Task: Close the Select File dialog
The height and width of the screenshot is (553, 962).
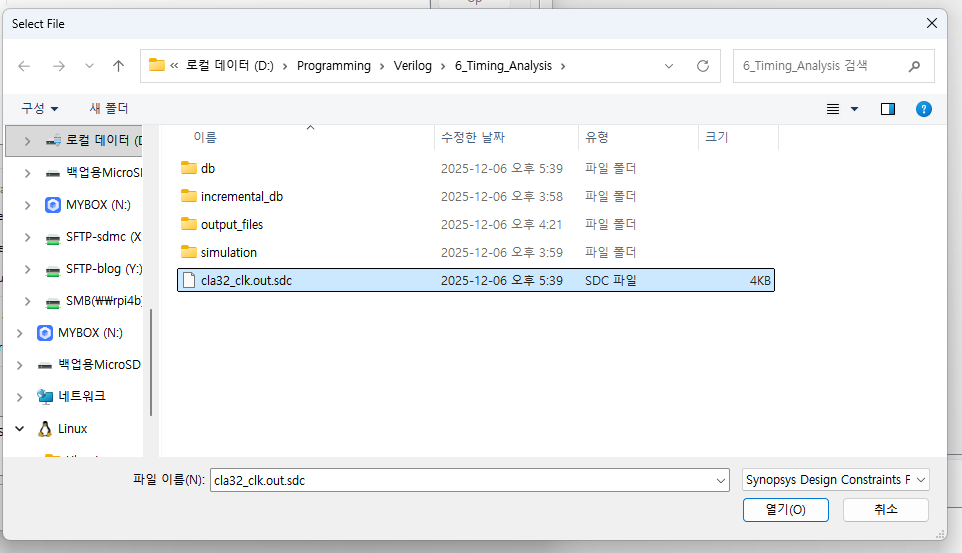Action: (931, 23)
